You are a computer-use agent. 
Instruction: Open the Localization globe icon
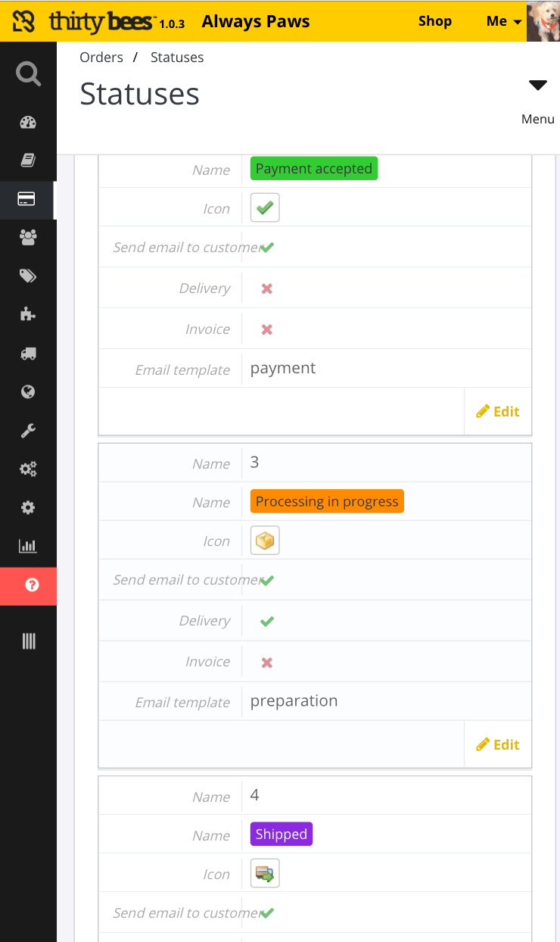pyautogui.click(x=28, y=392)
